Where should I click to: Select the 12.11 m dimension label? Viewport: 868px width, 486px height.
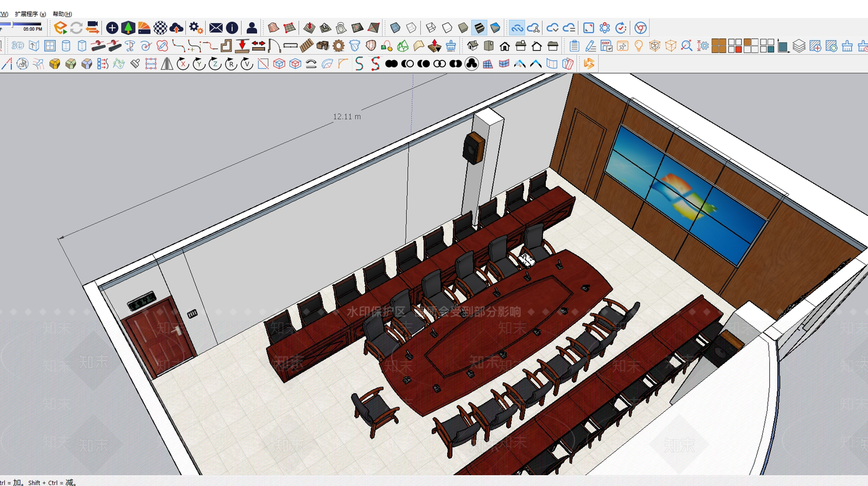(x=347, y=117)
